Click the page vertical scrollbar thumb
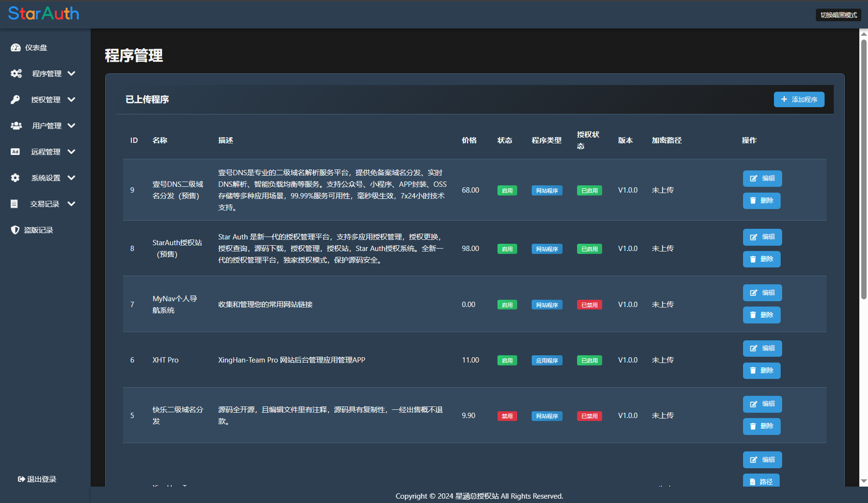868x503 pixels. [864, 169]
